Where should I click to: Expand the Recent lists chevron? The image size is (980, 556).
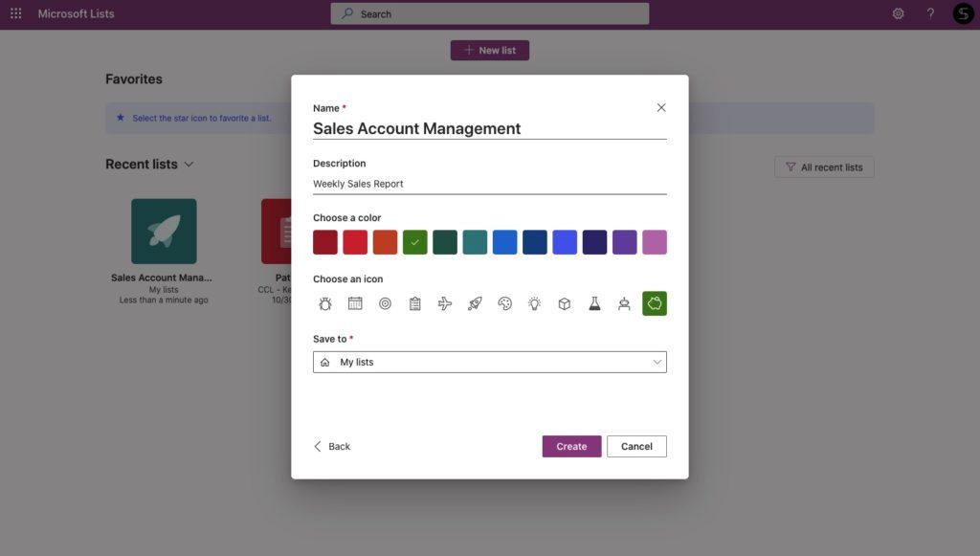[x=189, y=165]
